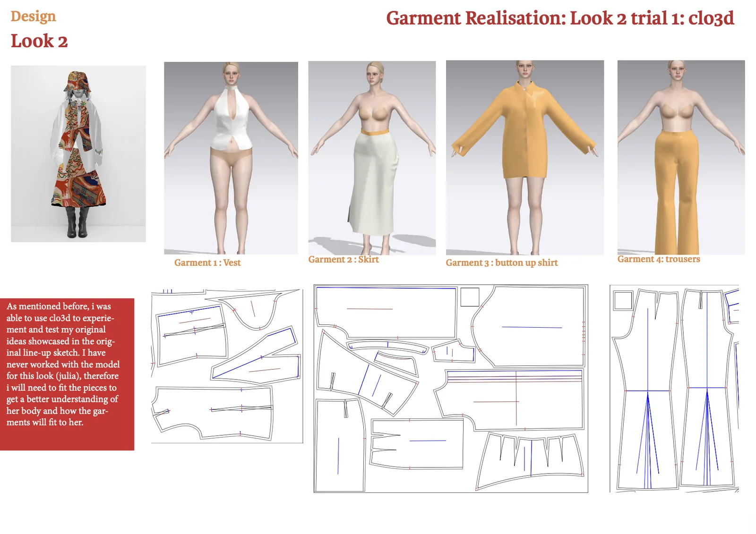This screenshot has height=534, width=756.
Task: Select the yellow button up shirt render
Action: [x=525, y=158]
